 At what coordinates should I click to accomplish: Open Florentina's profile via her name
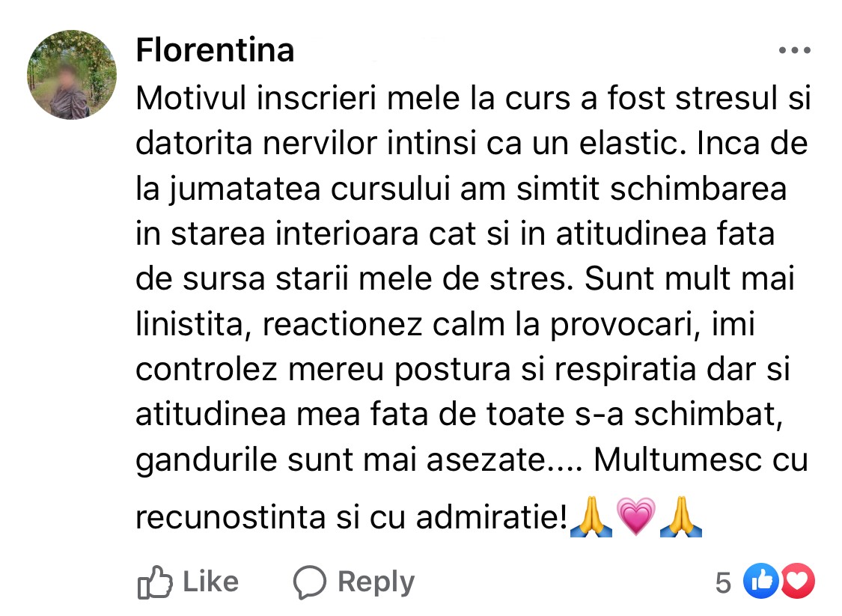[214, 50]
